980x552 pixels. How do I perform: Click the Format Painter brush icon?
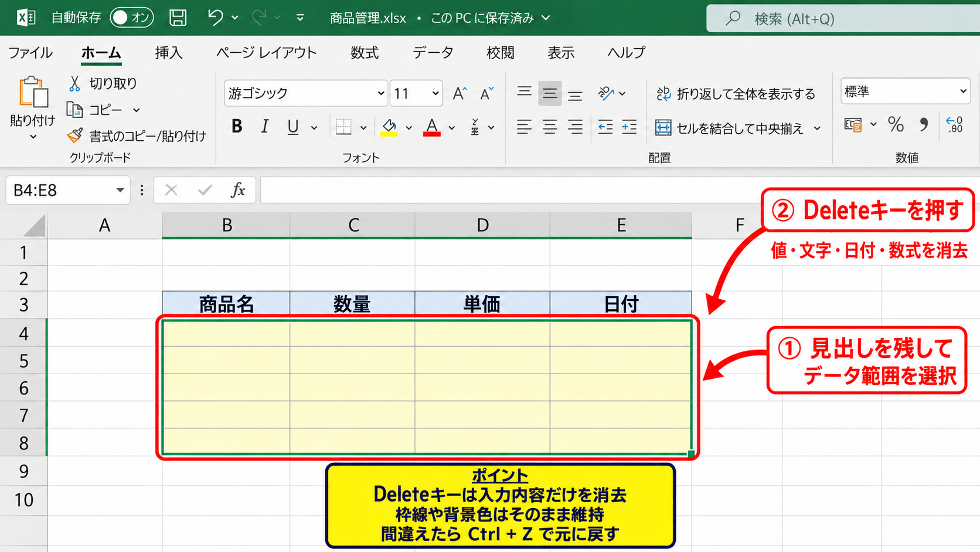74,136
